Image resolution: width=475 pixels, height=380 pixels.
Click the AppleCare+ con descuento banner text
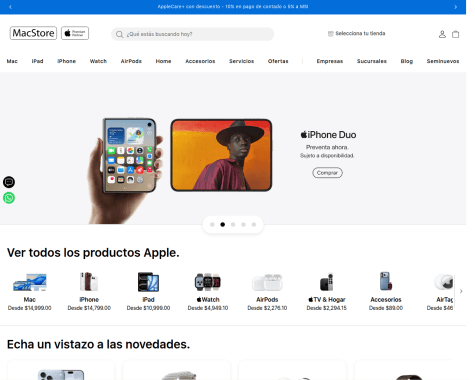(x=233, y=7)
